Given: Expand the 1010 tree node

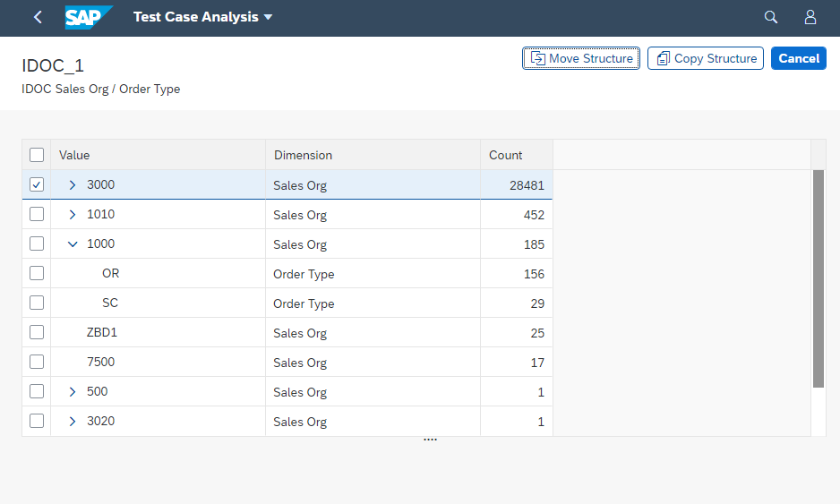Looking at the screenshot, I should click(x=73, y=214).
